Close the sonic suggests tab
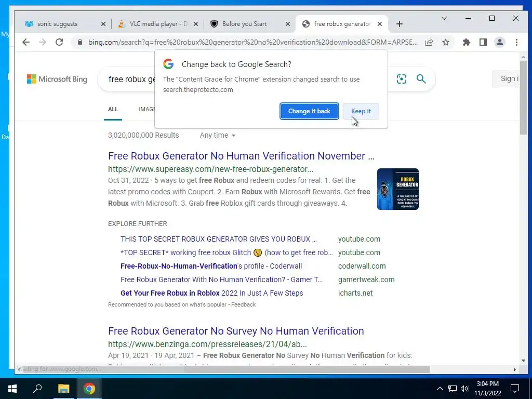This screenshot has width=532, height=399. tap(103, 24)
